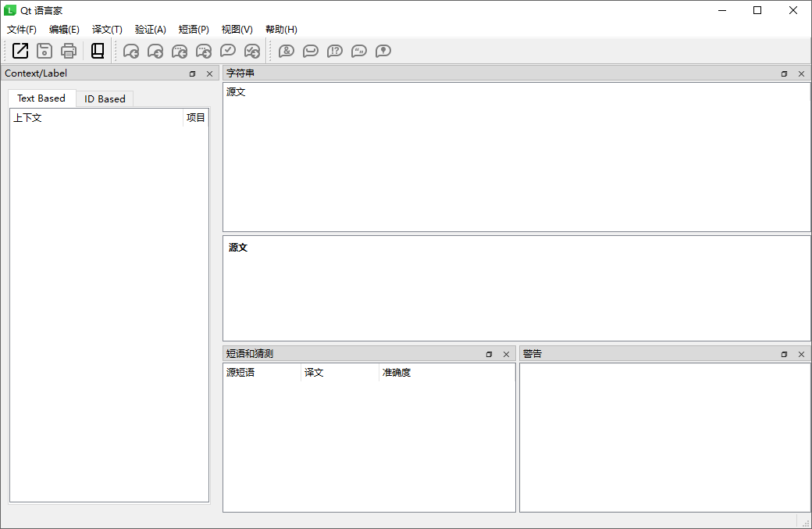Viewport: 812px width, 529px height.
Task: Open the 译文(T) menu
Action: [107, 30]
